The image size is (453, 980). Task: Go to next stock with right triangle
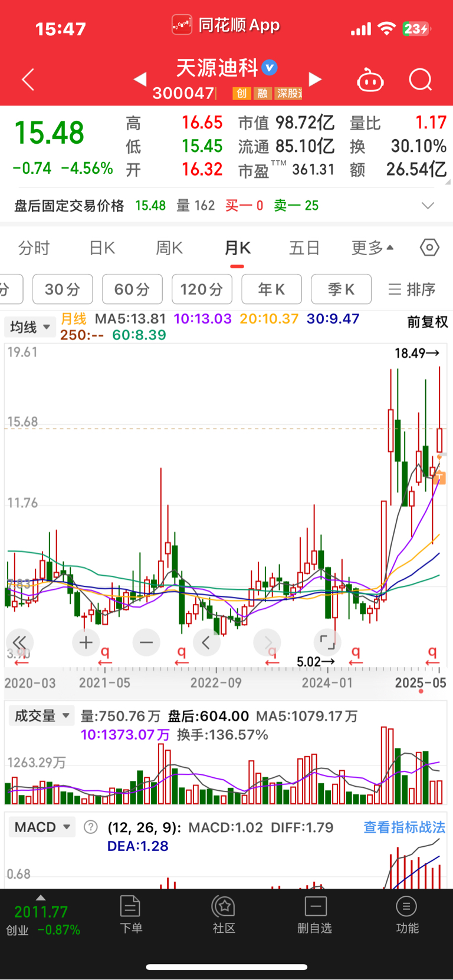[x=316, y=79]
